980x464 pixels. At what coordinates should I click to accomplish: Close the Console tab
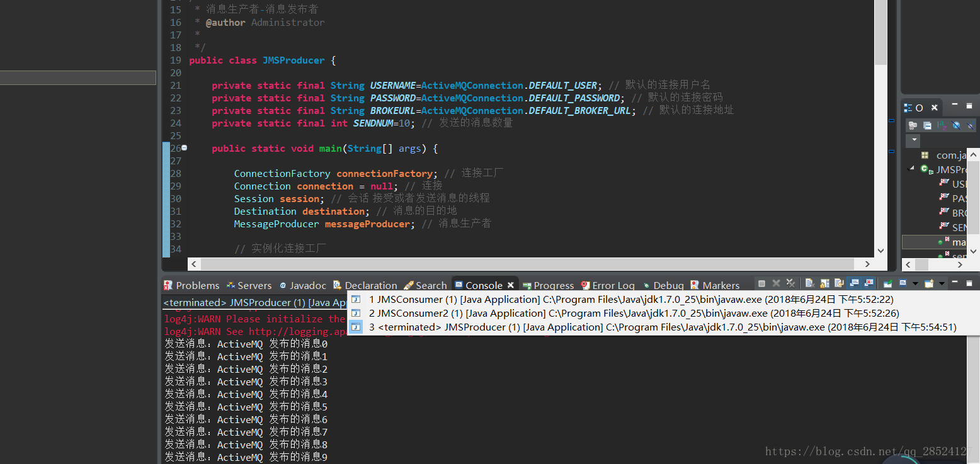[x=511, y=285]
